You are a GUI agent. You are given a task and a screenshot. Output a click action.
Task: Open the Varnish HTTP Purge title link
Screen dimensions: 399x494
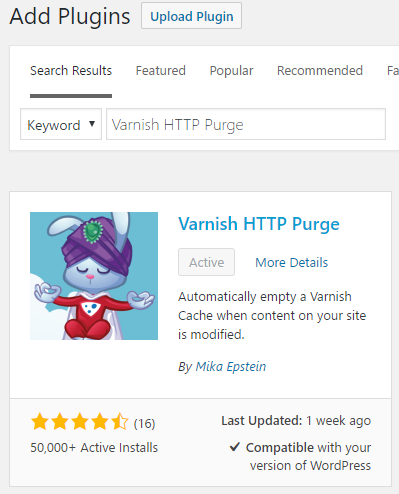click(x=259, y=224)
